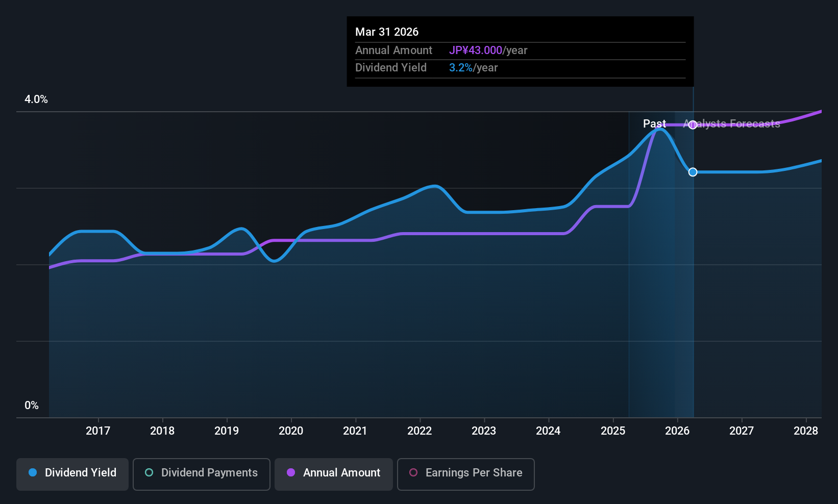Click the purple Annual Amount legend dot

290,473
